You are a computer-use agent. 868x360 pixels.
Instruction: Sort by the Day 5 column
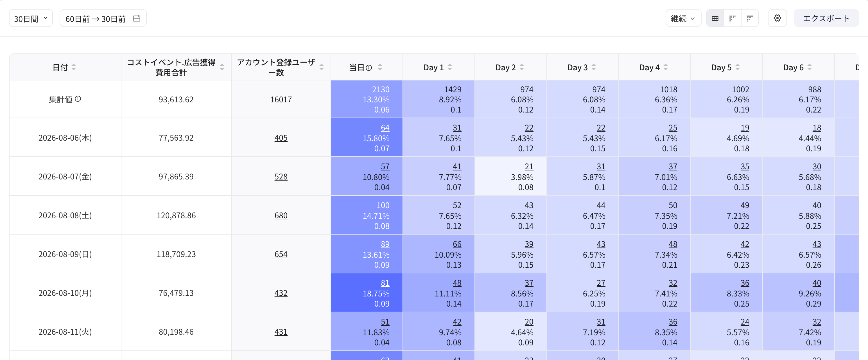click(x=738, y=67)
